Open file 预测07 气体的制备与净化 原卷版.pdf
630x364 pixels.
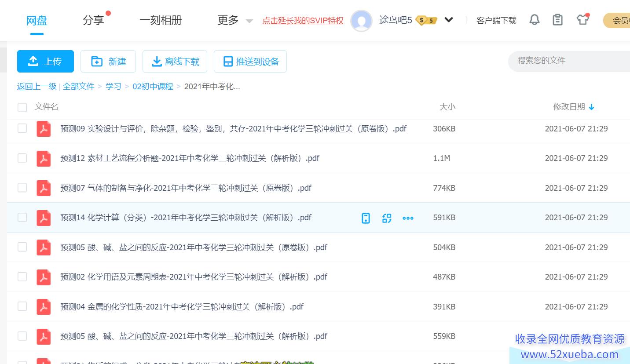click(186, 188)
